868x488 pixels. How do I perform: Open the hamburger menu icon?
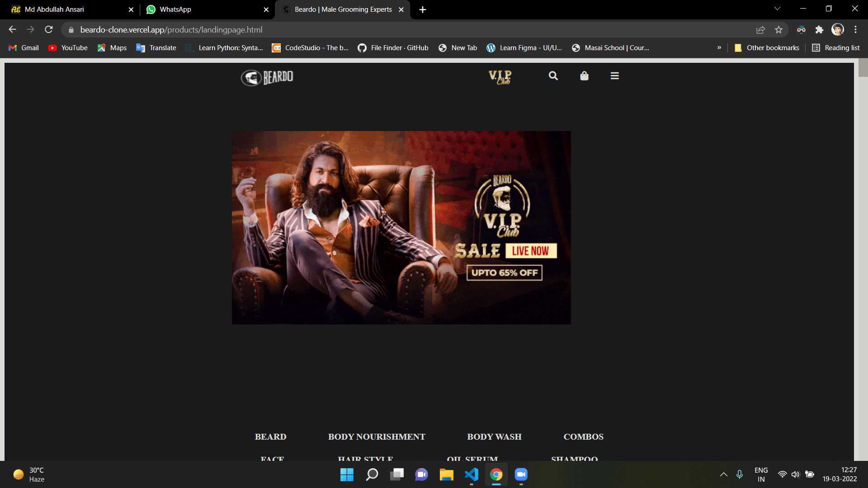[x=614, y=76]
